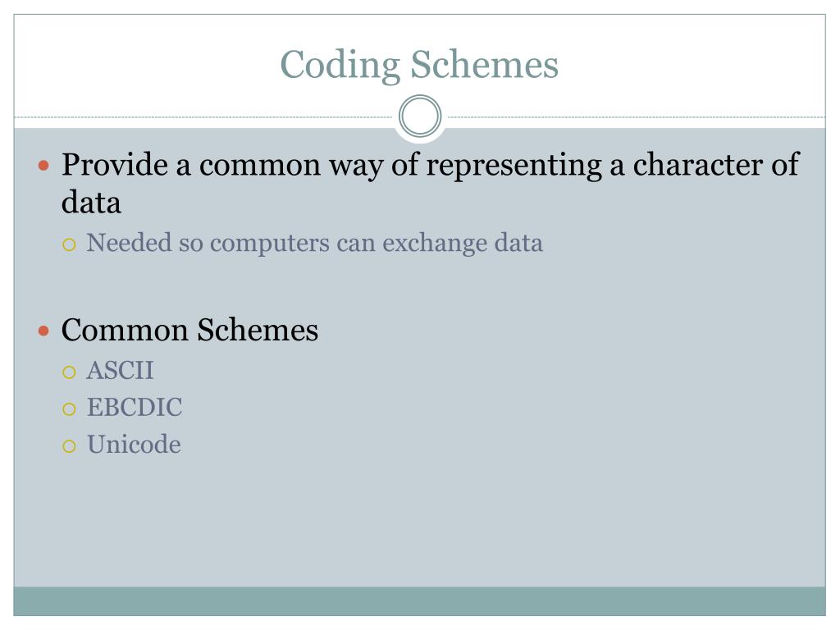Image resolution: width=840 pixels, height=630 pixels.
Task: Click the dashed divider line right of circle
Action: tap(636, 116)
